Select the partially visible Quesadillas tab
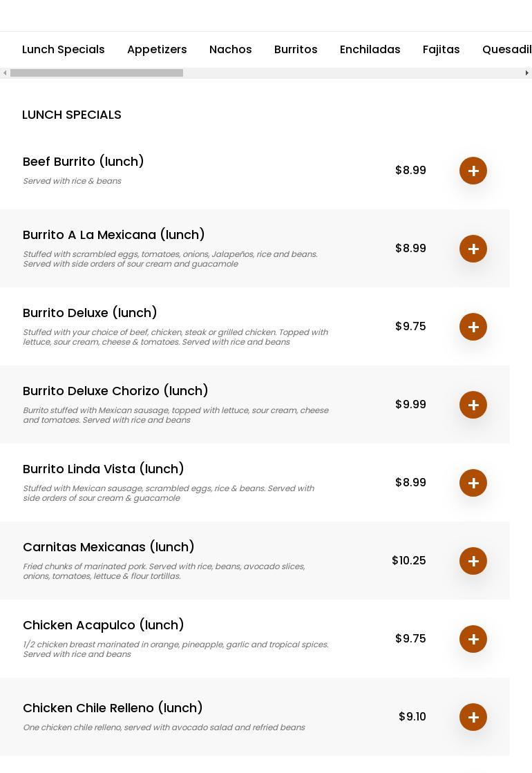Screen dimensions: 532x773 506,50
